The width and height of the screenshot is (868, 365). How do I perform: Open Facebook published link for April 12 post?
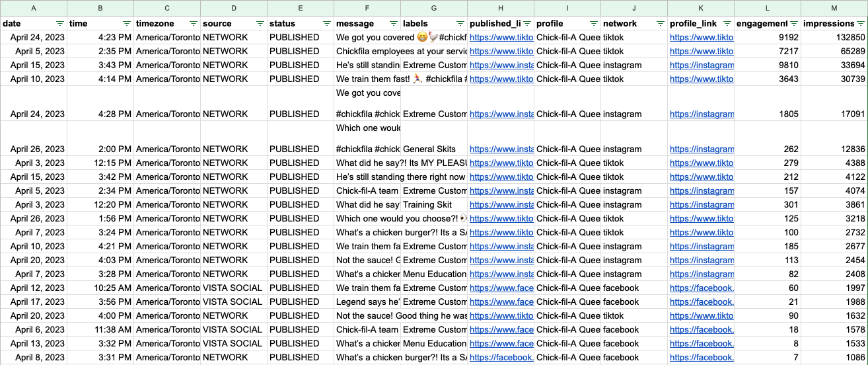501,288
